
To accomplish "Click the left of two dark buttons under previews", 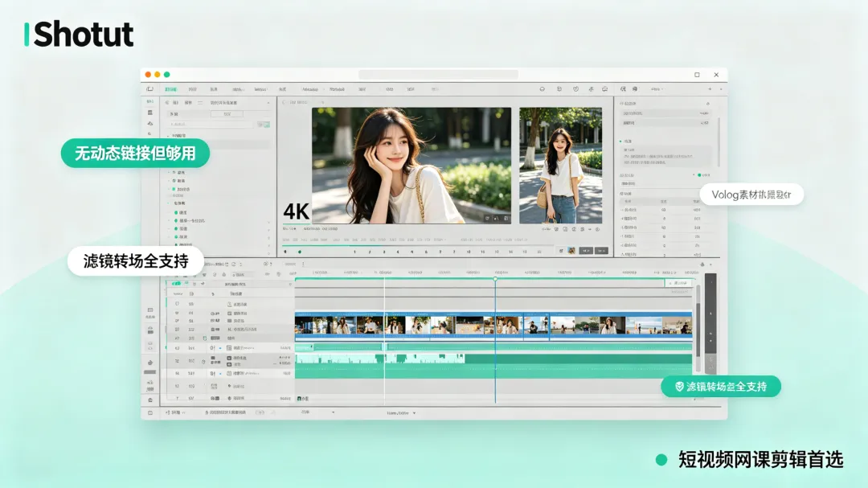I will [x=585, y=251].
